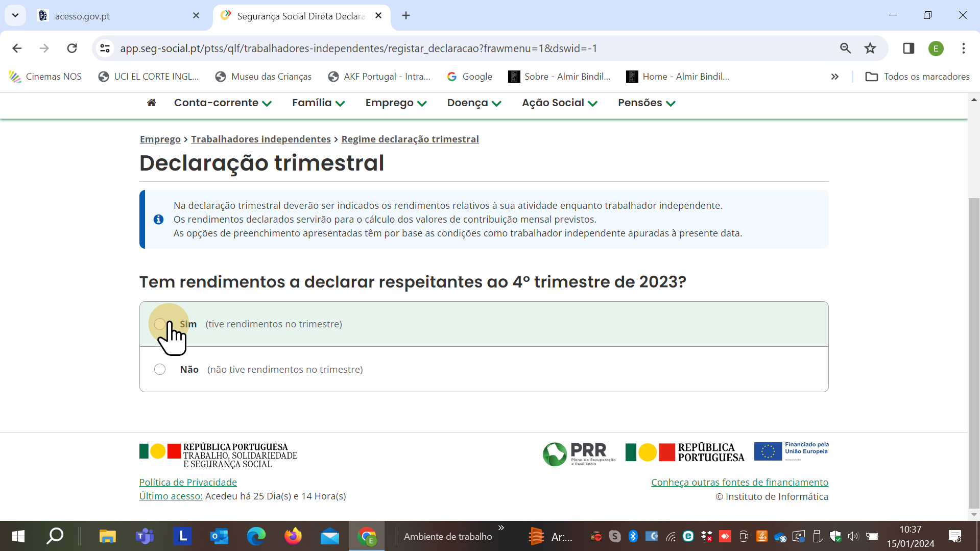Open Firefox from the taskbar
This screenshot has width=980, height=551.
293,536
